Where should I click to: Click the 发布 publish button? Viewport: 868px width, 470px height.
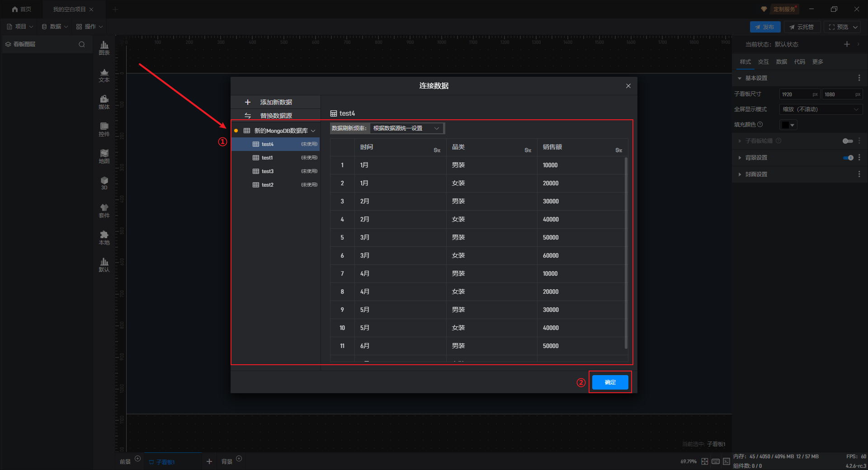[765, 27]
